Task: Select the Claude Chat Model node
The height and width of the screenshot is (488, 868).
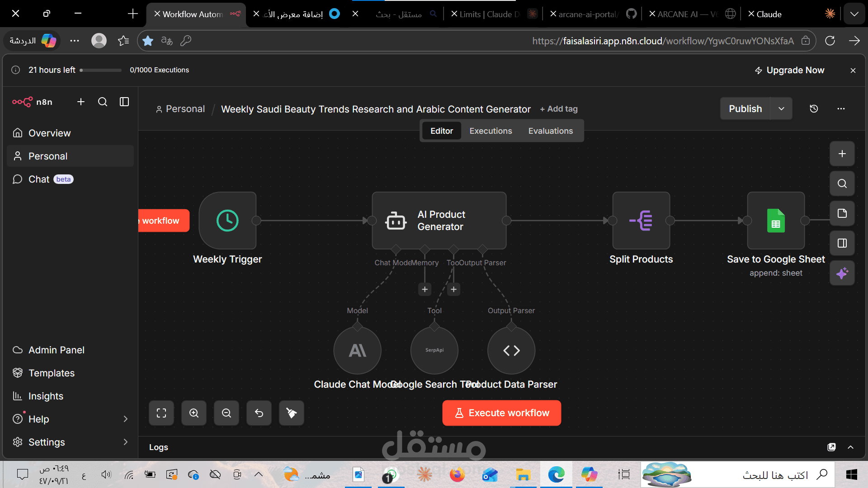Action: pos(357,350)
